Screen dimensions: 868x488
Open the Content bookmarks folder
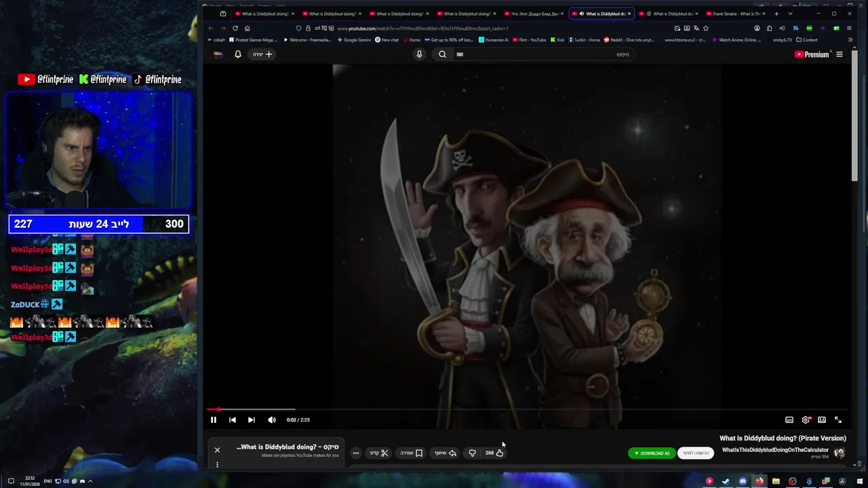coord(807,40)
